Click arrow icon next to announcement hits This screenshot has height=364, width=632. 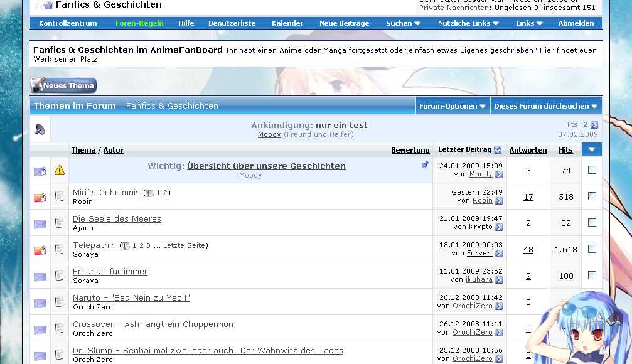click(594, 125)
